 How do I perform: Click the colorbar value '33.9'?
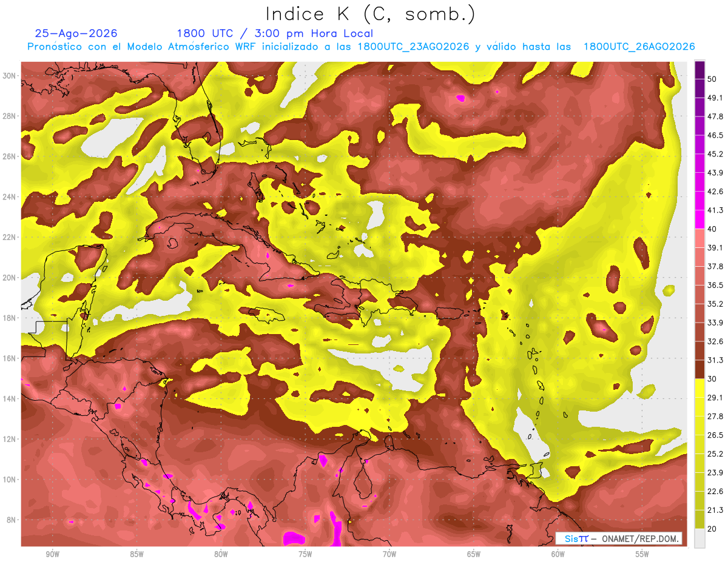[715, 323]
